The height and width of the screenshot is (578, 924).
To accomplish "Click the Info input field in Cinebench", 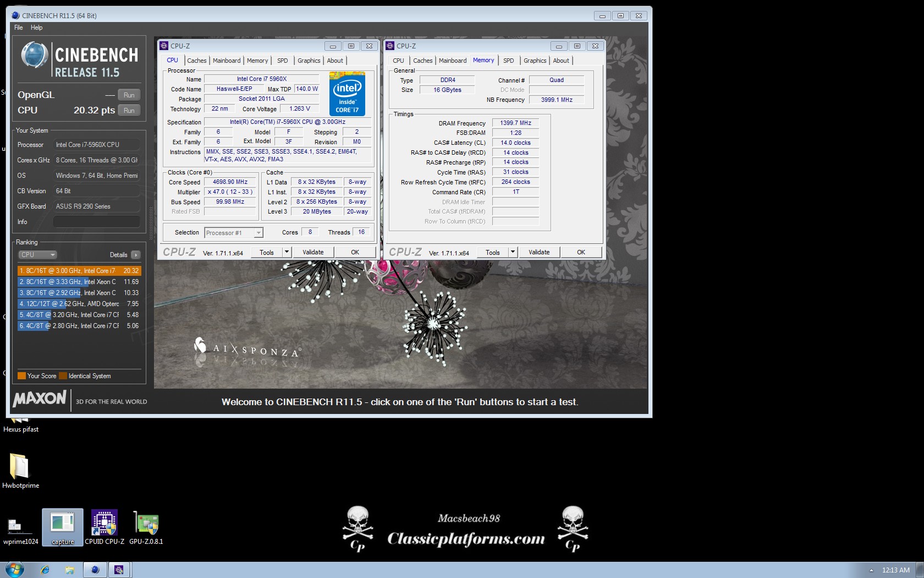I will point(96,222).
